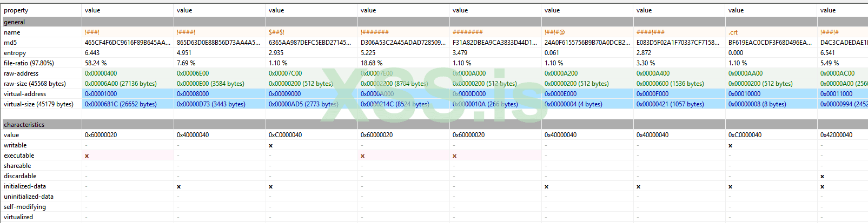Click the 'shareable' characteristic label
868x223 pixels.
pyautogui.click(x=17, y=166)
